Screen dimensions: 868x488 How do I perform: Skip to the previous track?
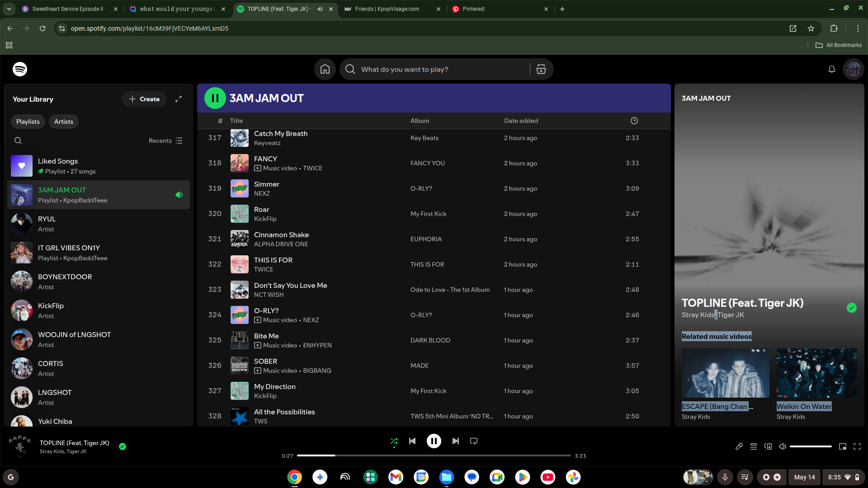(x=412, y=441)
